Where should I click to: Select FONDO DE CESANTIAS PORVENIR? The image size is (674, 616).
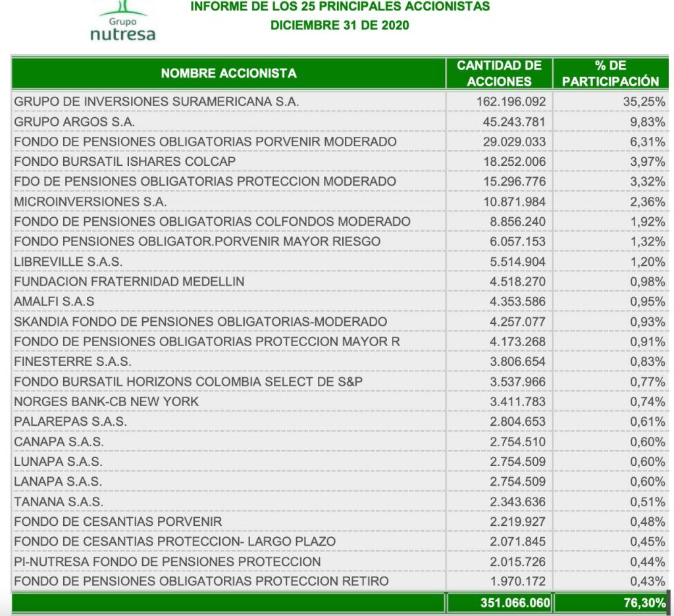click(118, 521)
